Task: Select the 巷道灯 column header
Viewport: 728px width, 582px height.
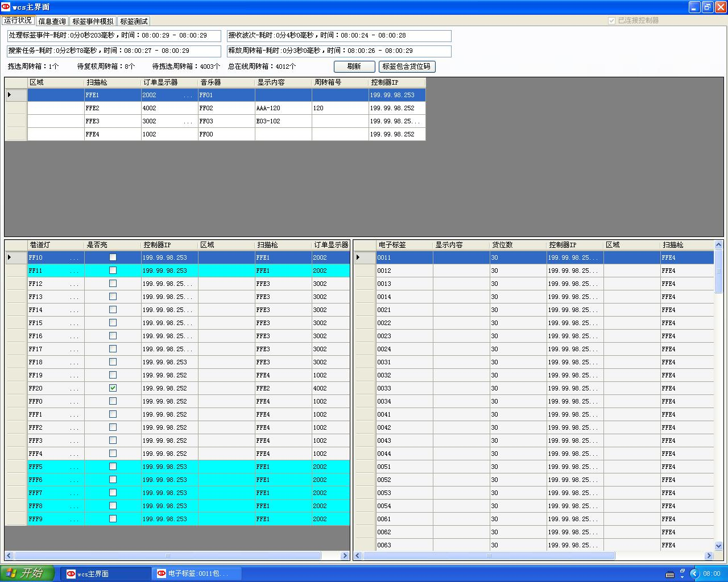Action: coord(56,245)
